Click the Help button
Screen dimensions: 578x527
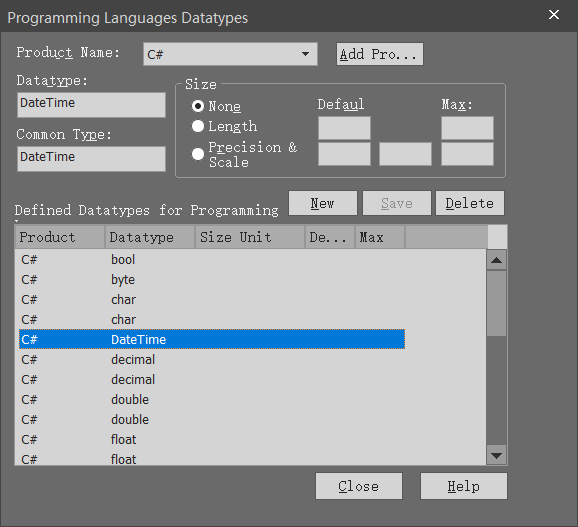pyautogui.click(x=464, y=486)
